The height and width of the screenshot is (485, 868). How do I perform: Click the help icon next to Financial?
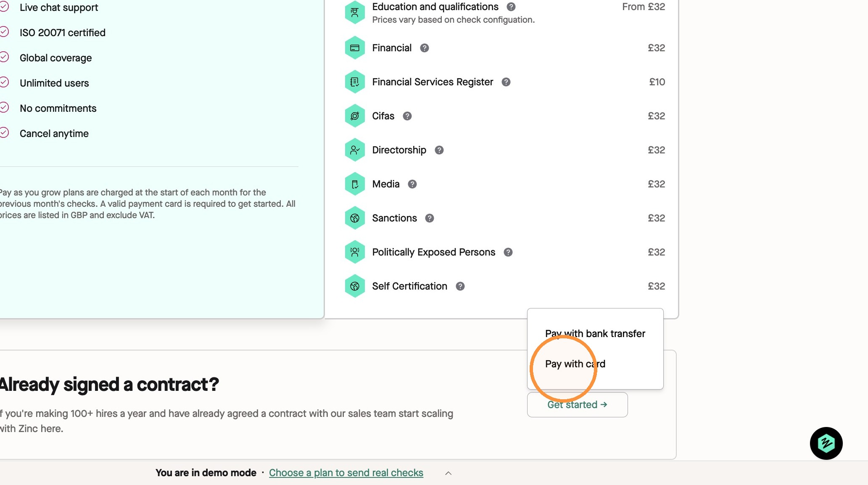[425, 48]
